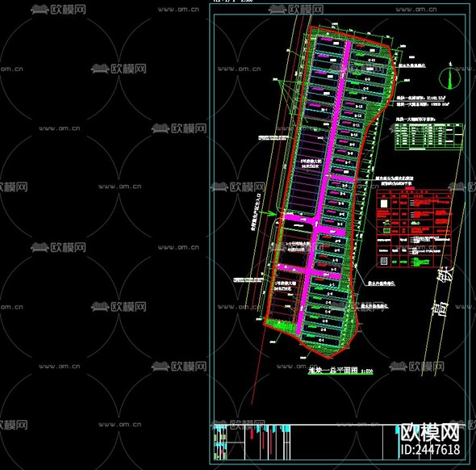Click the 高 character of the railway label
The width and height of the screenshot is (476, 470).
(x=441, y=310)
